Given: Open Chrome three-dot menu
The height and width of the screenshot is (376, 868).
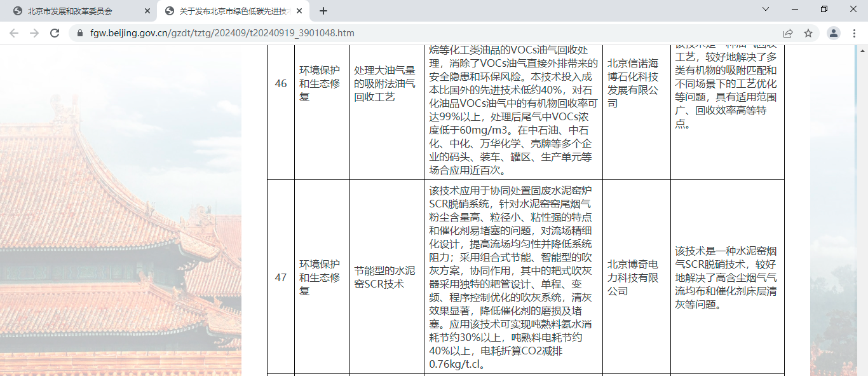Looking at the screenshot, I should click(854, 33).
